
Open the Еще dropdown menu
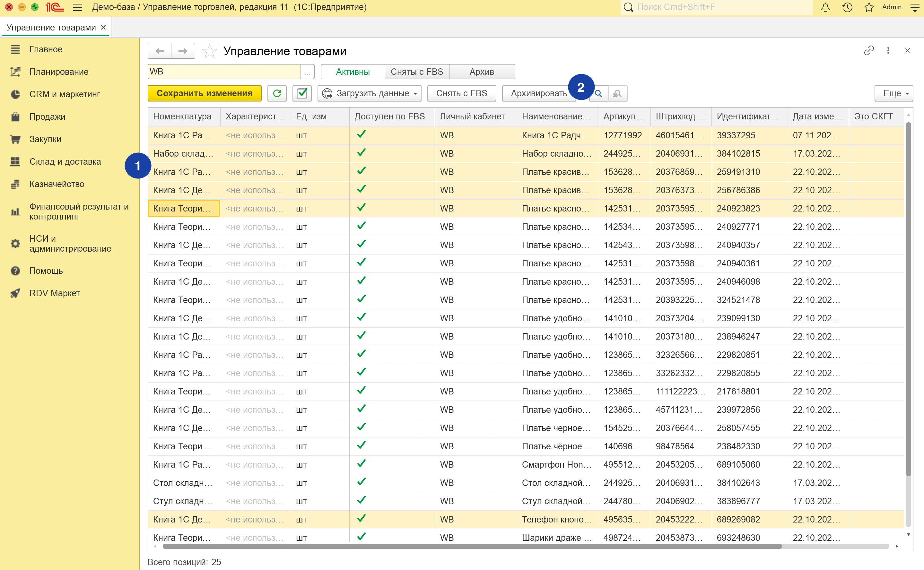pos(893,93)
